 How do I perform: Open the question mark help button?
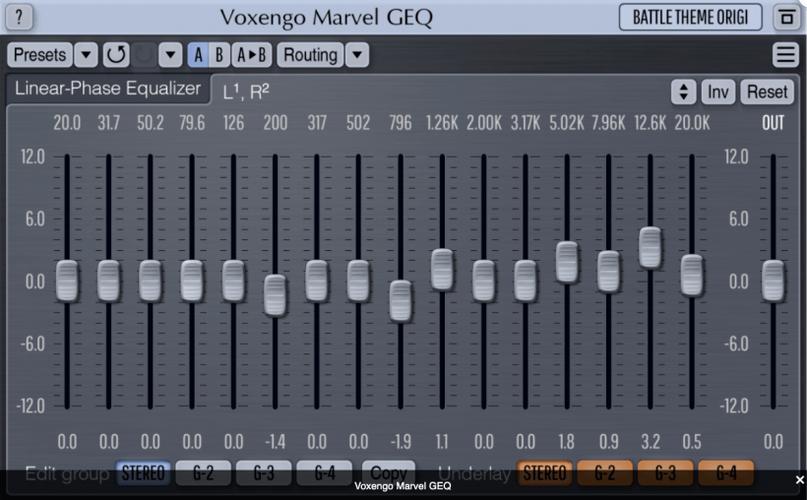pyautogui.click(x=19, y=16)
